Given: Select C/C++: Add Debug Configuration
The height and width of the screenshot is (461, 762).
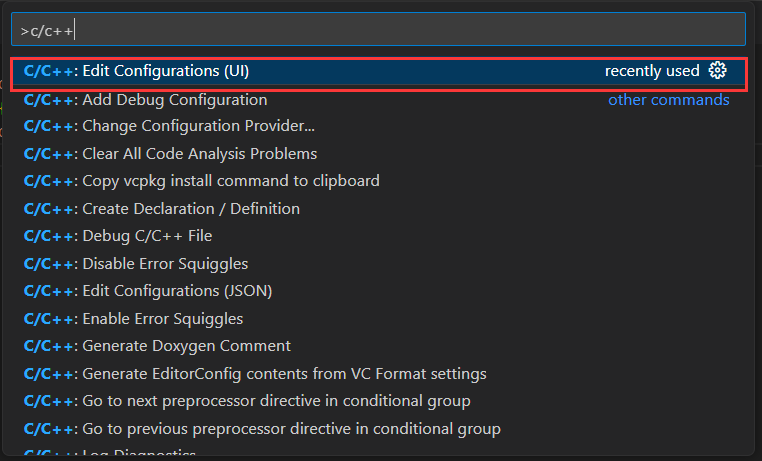Looking at the screenshot, I should [174, 100].
